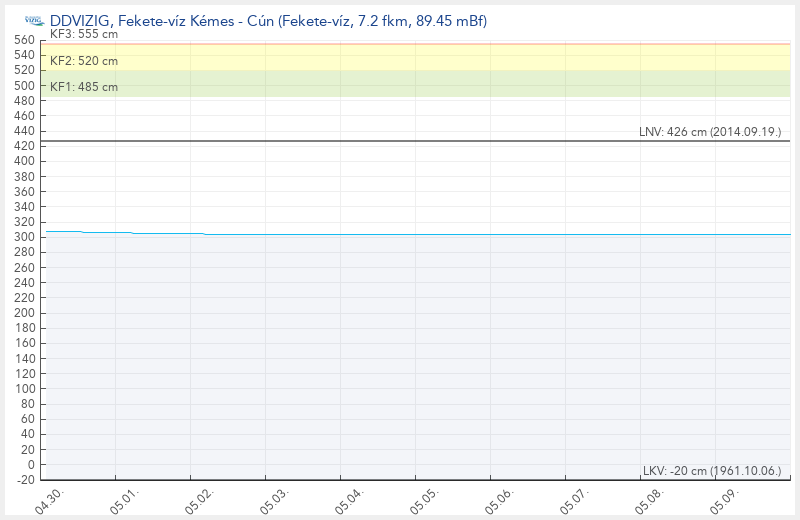Image resolution: width=800 pixels, height=520 pixels.
Task: Click the 04.30. date axis label
Action: 49,501
